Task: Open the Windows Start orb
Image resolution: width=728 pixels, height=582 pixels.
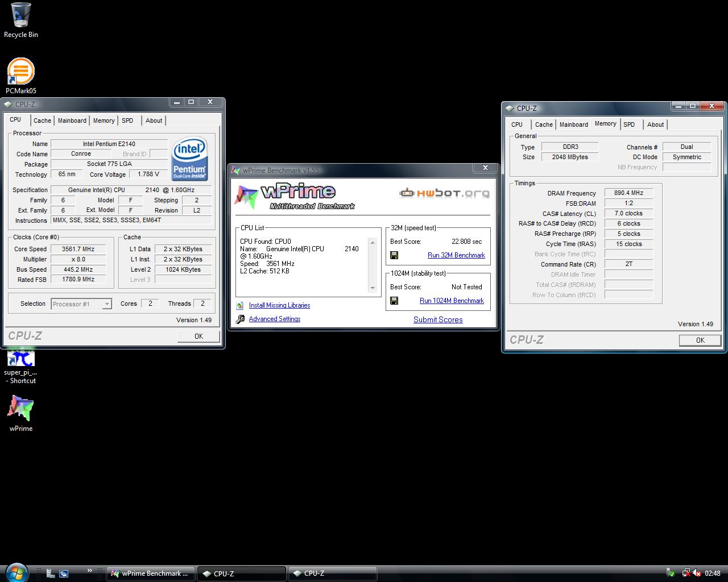Action: [x=16, y=572]
